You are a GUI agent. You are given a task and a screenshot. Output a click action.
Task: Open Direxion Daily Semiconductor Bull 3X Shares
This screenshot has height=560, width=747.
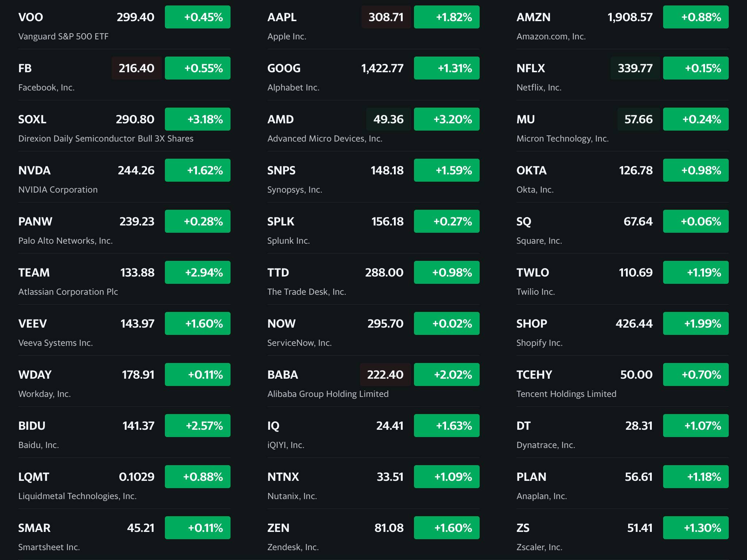click(x=106, y=139)
